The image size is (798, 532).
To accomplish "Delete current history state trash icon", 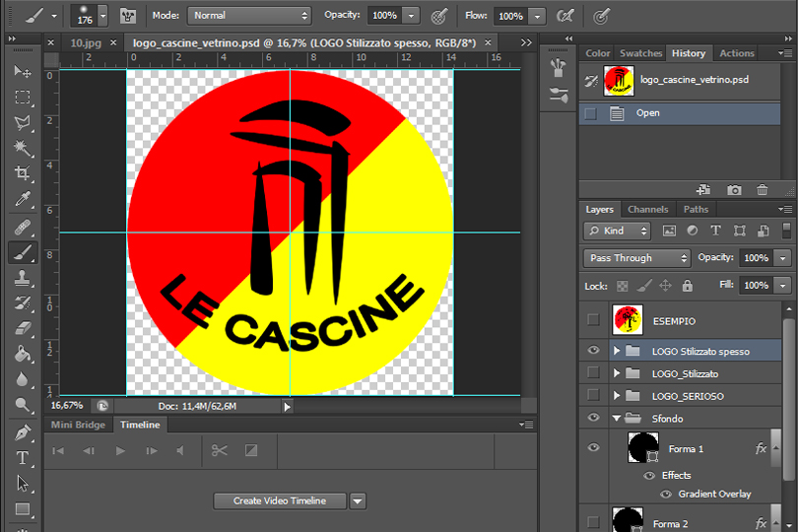I will (x=762, y=190).
